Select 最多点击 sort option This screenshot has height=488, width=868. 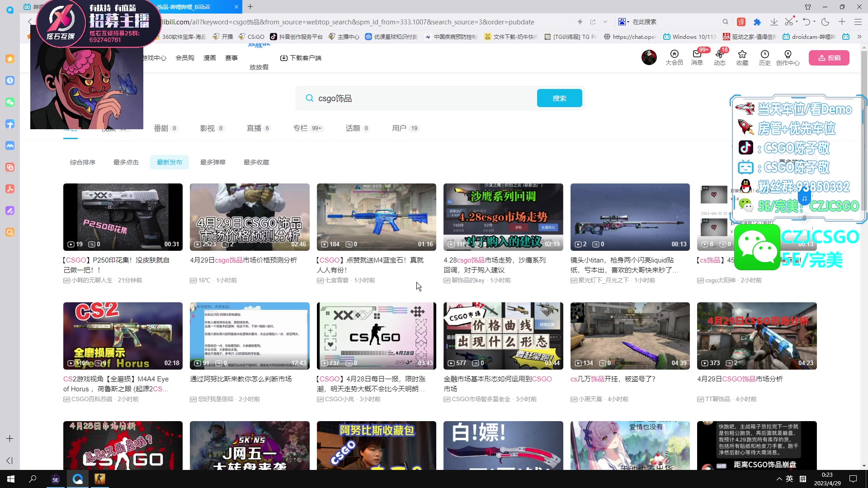[x=126, y=162]
